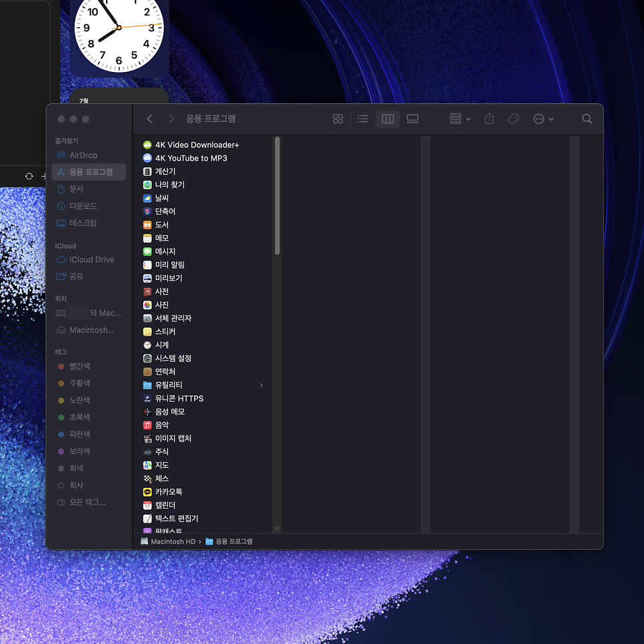Screen dimensions: 644x644
Task: Select the 음성 메모 app
Action: 203,412
